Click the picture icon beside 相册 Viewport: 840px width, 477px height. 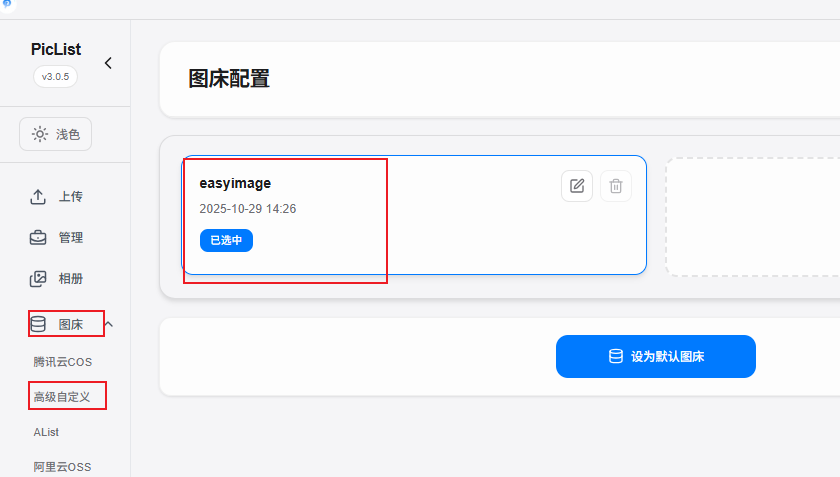coord(38,279)
